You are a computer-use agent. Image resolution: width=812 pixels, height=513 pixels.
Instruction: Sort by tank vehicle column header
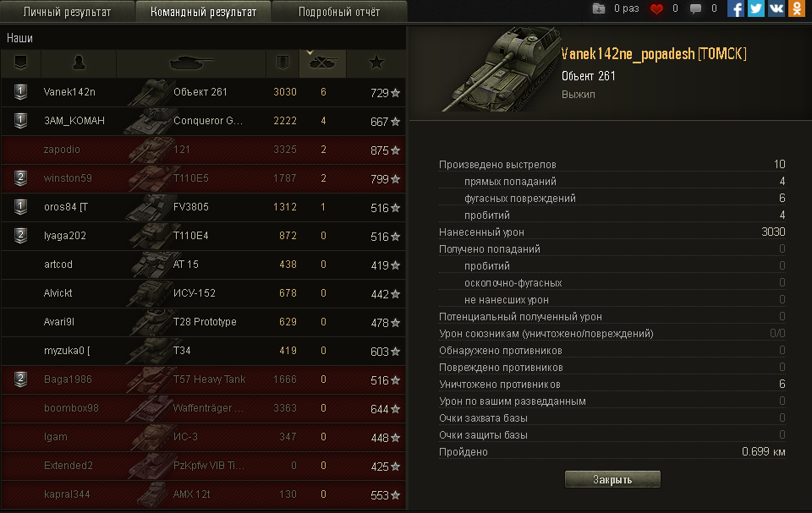(191, 63)
